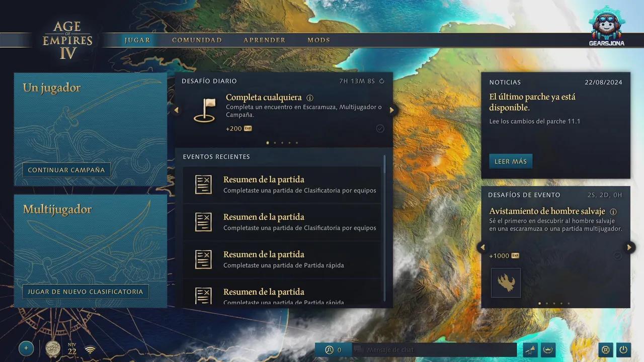Viewport: 644px width, 362px height.
Task: Open the friends list counter icon
Action: pyautogui.click(x=334, y=350)
